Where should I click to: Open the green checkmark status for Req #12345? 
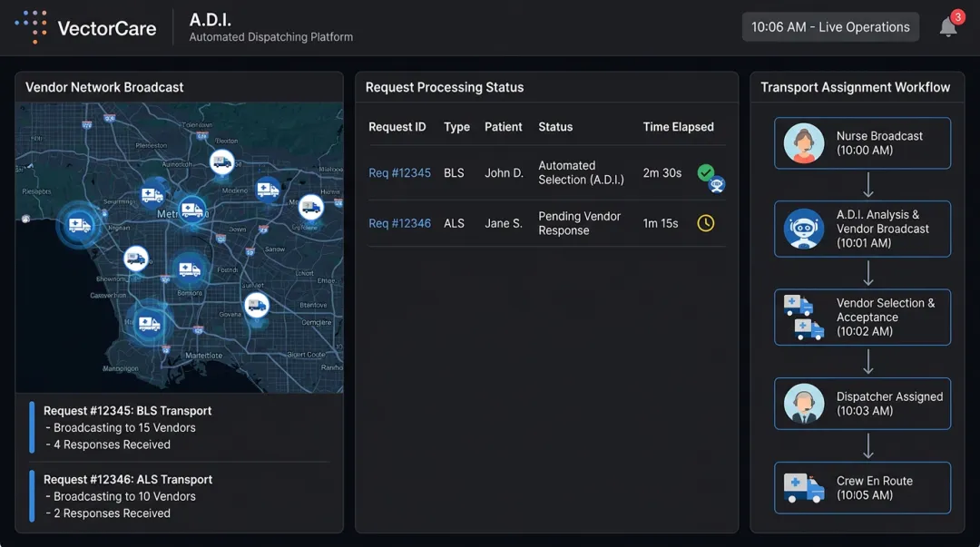[x=706, y=172]
